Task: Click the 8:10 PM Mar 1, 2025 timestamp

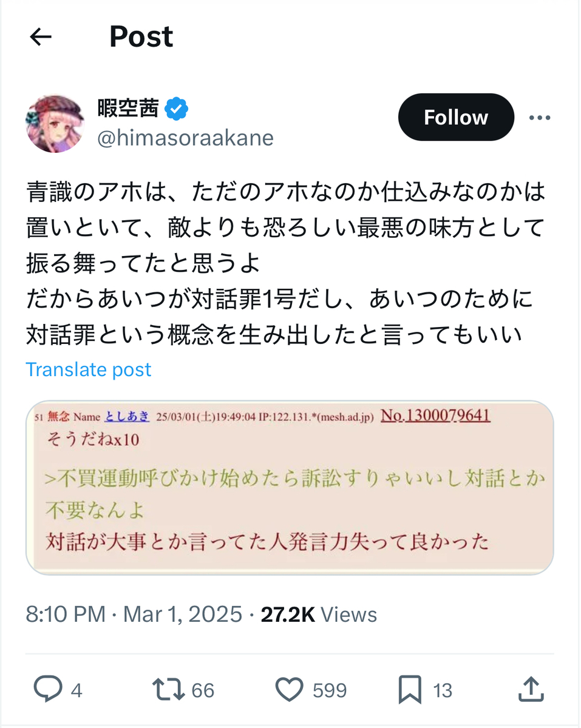Action: click(134, 615)
